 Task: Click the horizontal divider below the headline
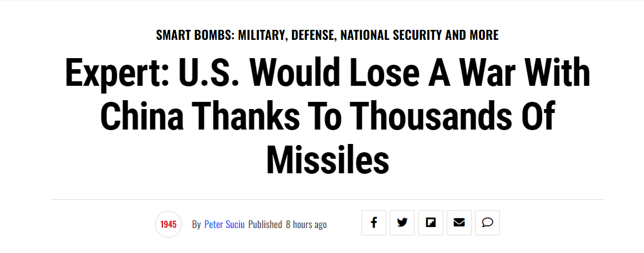coord(328,200)
